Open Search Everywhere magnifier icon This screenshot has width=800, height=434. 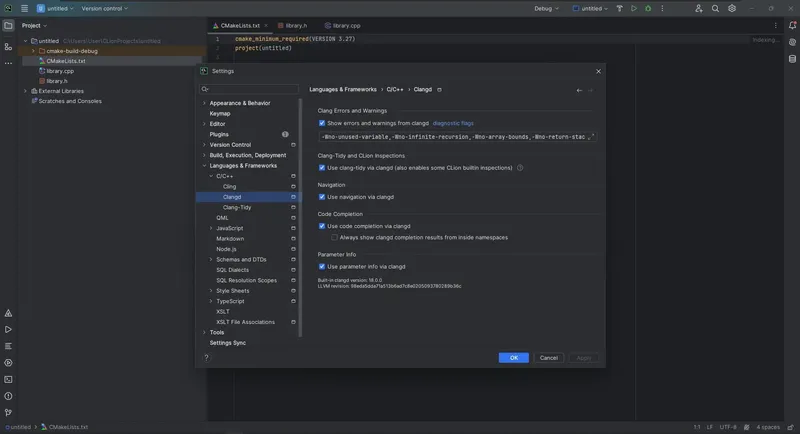[715, 8]
